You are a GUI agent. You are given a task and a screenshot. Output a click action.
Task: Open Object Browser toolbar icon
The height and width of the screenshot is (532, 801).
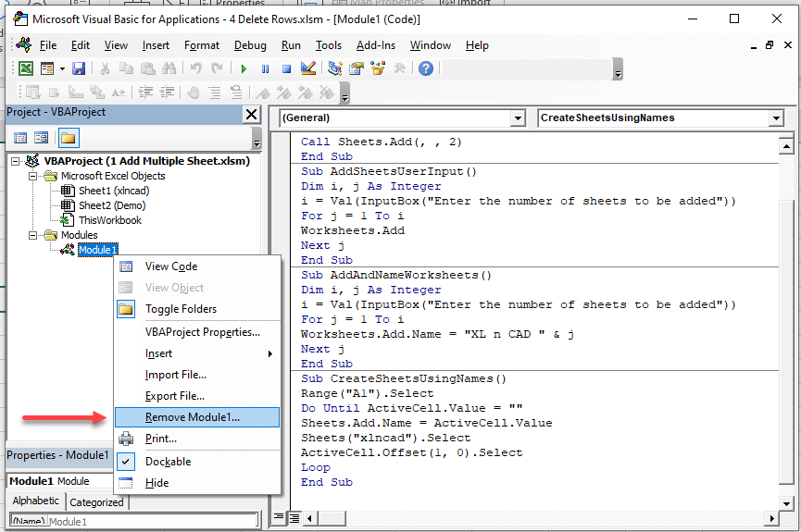point(378,68)
